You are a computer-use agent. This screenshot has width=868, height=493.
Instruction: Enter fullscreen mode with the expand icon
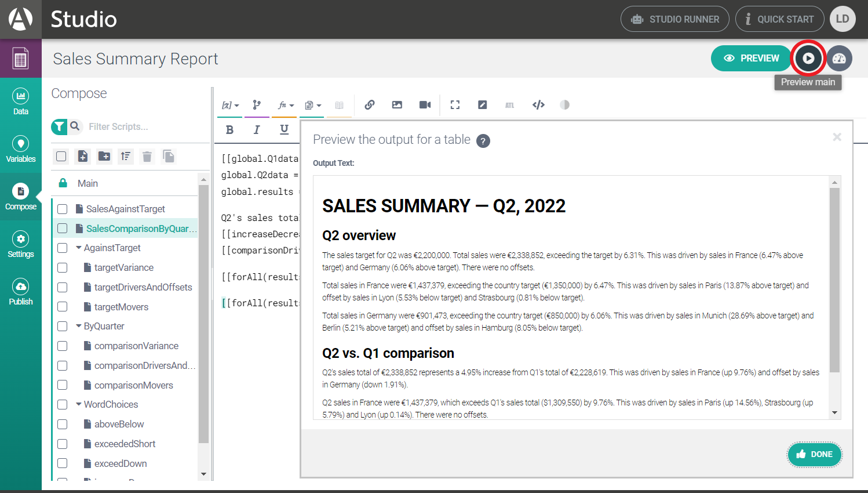455,105
